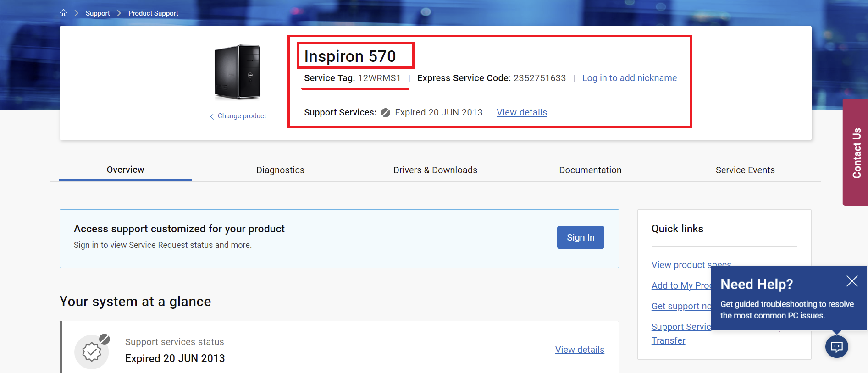View details in system at a glance card
The height and width of the screenshot is (373, 868).
click(x=580, y=350)
